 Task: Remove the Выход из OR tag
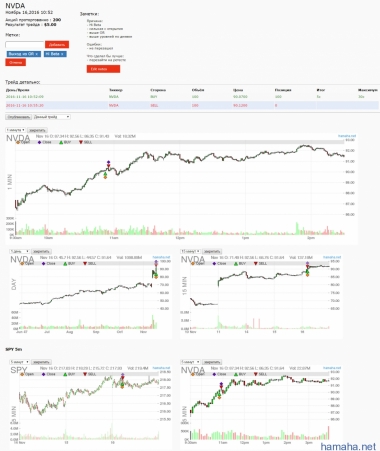tap(37, 54)
